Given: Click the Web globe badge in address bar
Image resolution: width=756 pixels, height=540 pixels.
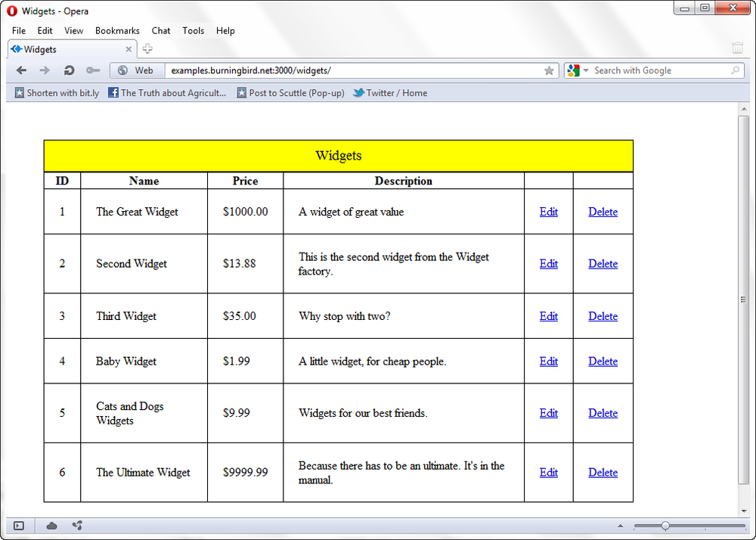Looking at the screenshot, I should click(136, 70).
